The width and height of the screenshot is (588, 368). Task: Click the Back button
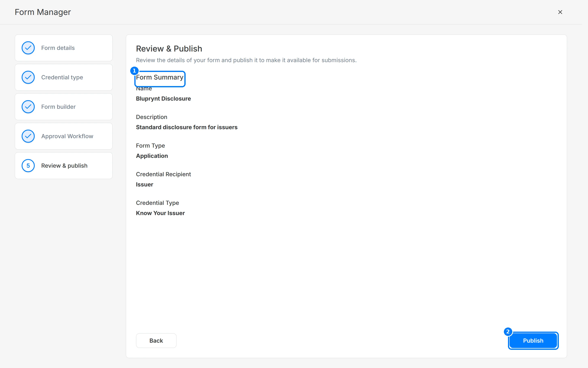tap(156, 340)
